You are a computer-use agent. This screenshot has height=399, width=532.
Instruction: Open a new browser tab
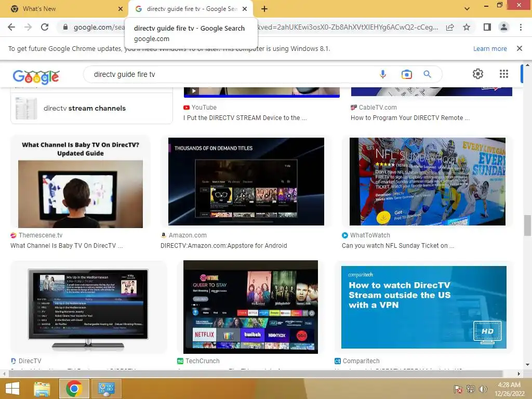tap(264, 9)
